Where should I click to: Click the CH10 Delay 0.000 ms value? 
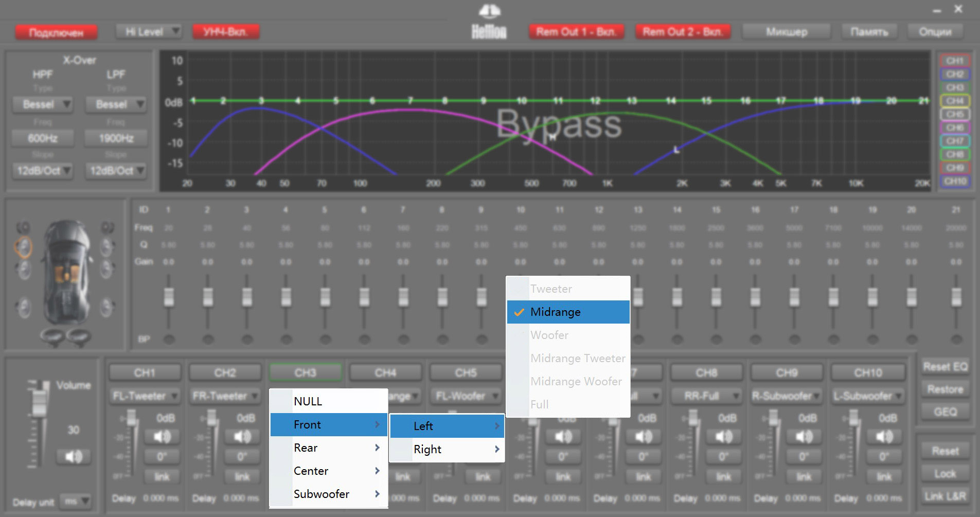coord(884,498)
